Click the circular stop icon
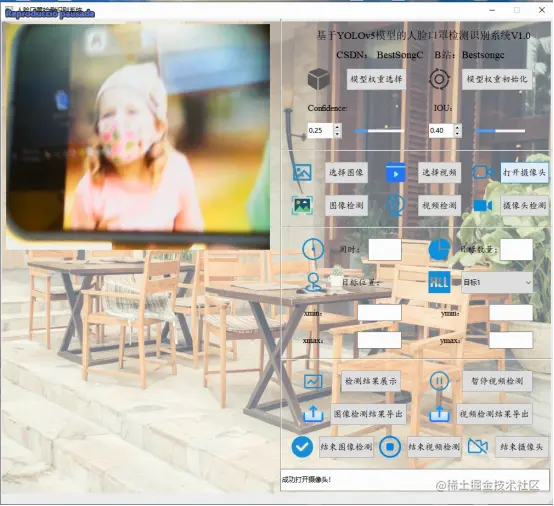Viewport: 554px width, 506px height. point(390,447)
